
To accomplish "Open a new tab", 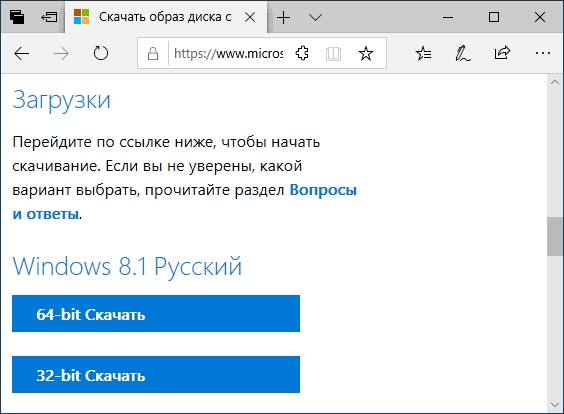I will (283, 17).
